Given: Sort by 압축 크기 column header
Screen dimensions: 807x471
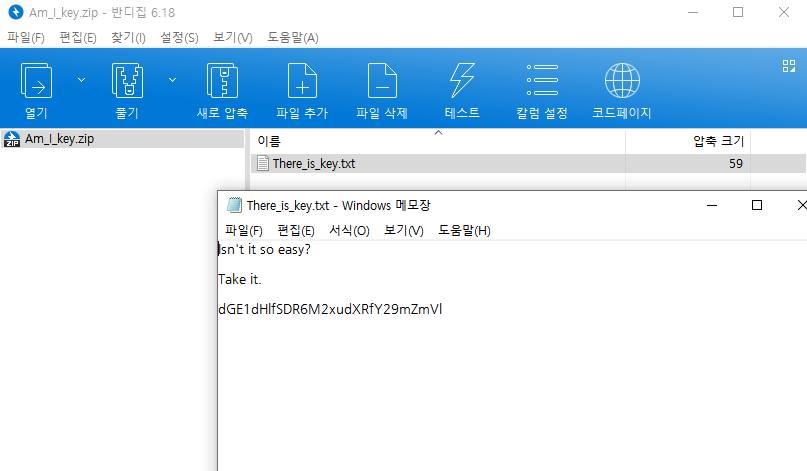Looking at the screenshot, I should point(718,141).
